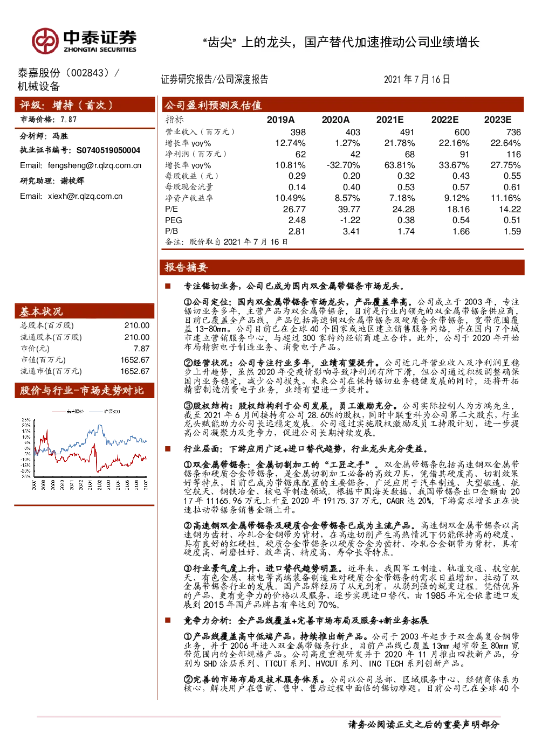Viewport: 535px width, 756px height.
Task: Click the 中泰证券 company name text
Action: pyautogui.click(x=100, y=37)
